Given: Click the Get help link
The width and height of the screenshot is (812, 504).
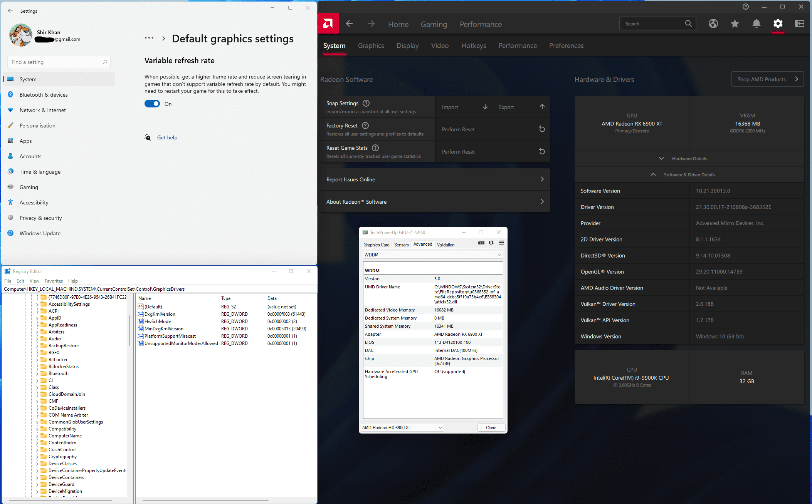Looking at the screenshot, I should tap(167, 138).
